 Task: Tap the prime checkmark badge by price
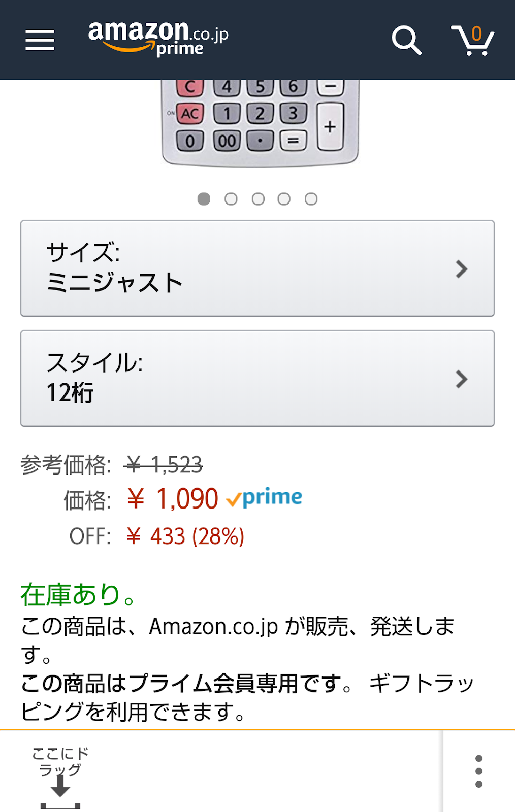click(264, 498)
